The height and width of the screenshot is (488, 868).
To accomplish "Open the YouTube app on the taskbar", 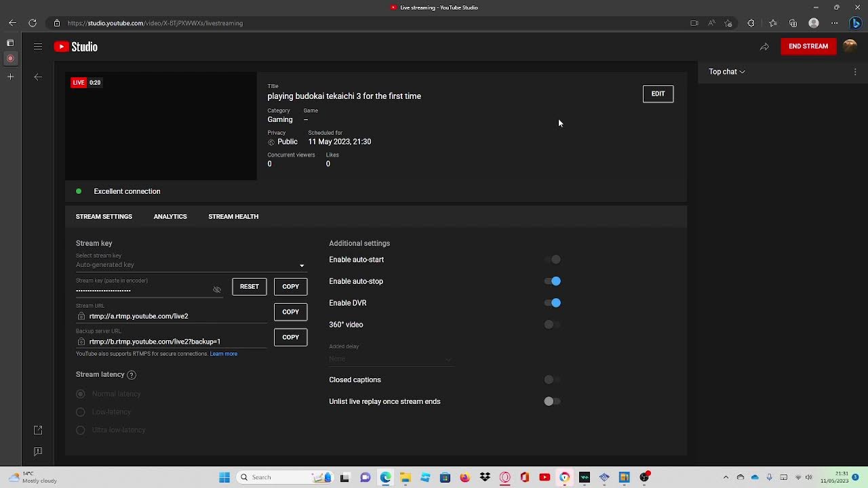I will click(545, 477).
